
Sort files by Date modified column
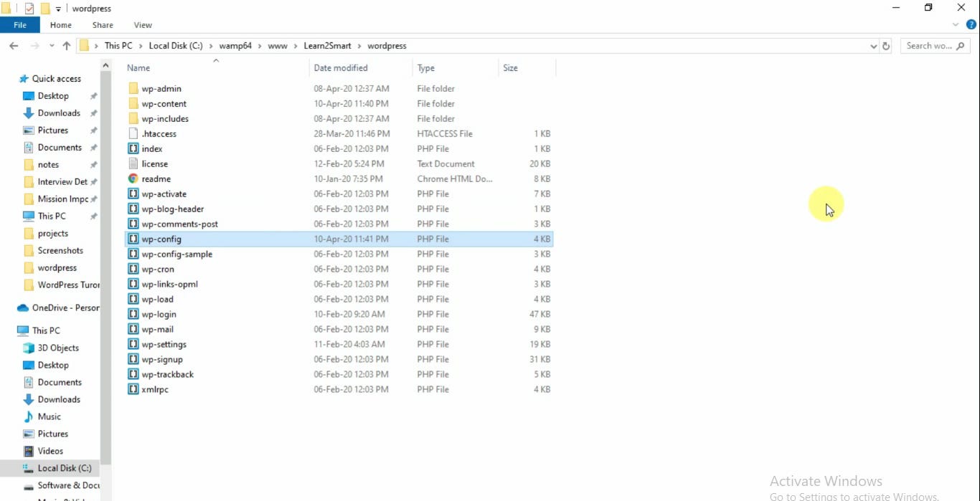[341, 68]
